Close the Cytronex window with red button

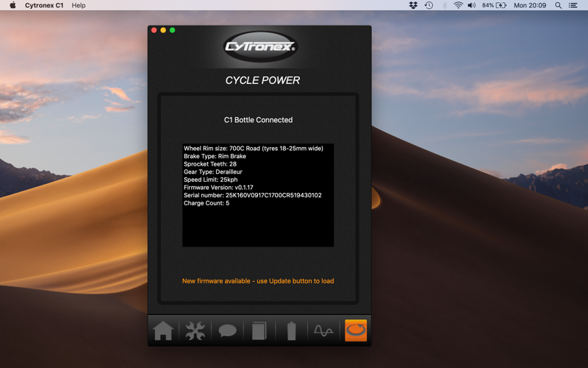154,30
